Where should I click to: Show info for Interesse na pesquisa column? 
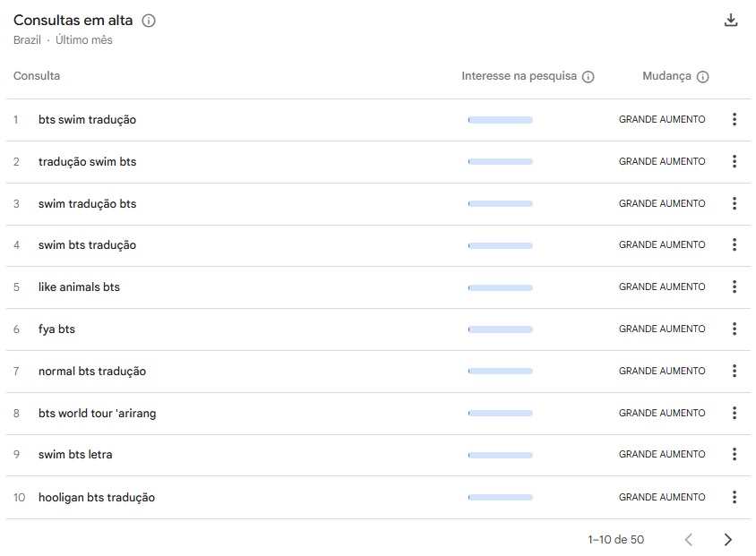tap(588, 77)
